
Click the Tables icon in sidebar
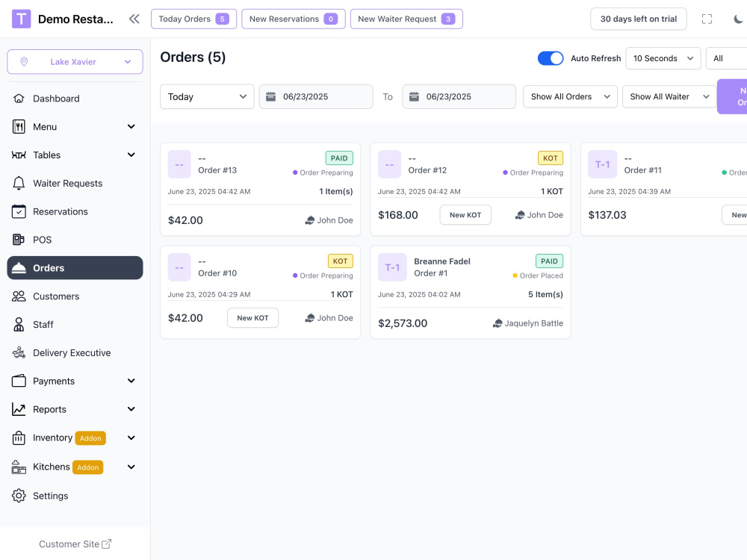pos(19,155)
